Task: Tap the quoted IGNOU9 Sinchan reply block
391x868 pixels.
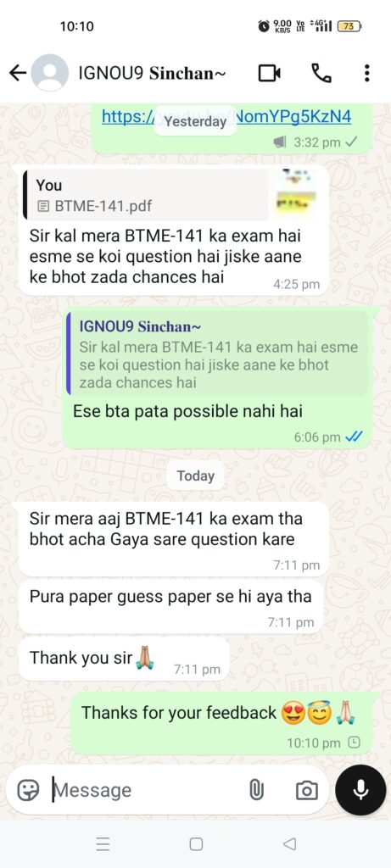Action: click(216, 353)
